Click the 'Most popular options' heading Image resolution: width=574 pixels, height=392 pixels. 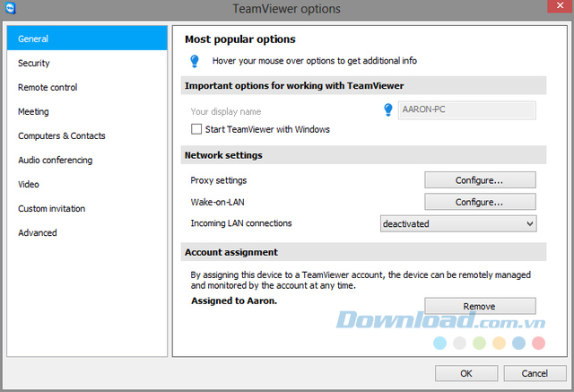tap(240, 39)
